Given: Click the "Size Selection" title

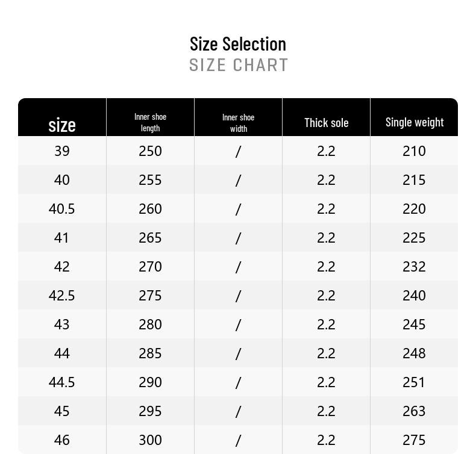Looking at the screenshot, I should point(238,44).
